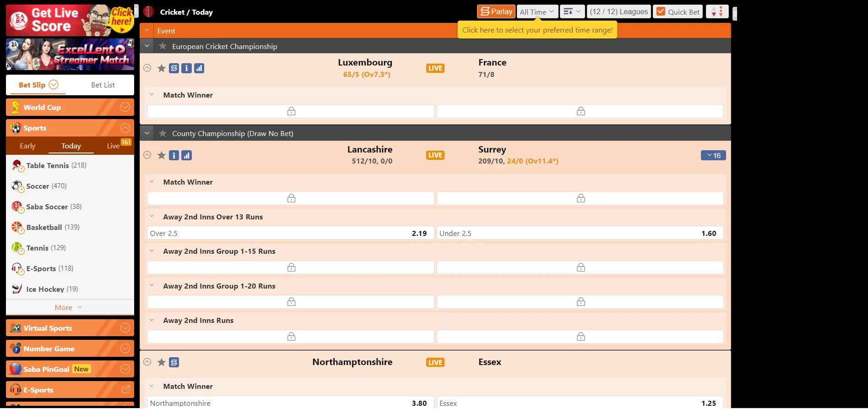Open the All Time range dropdown
Viewport: 868px width, 409px height.
coord(537,12)
